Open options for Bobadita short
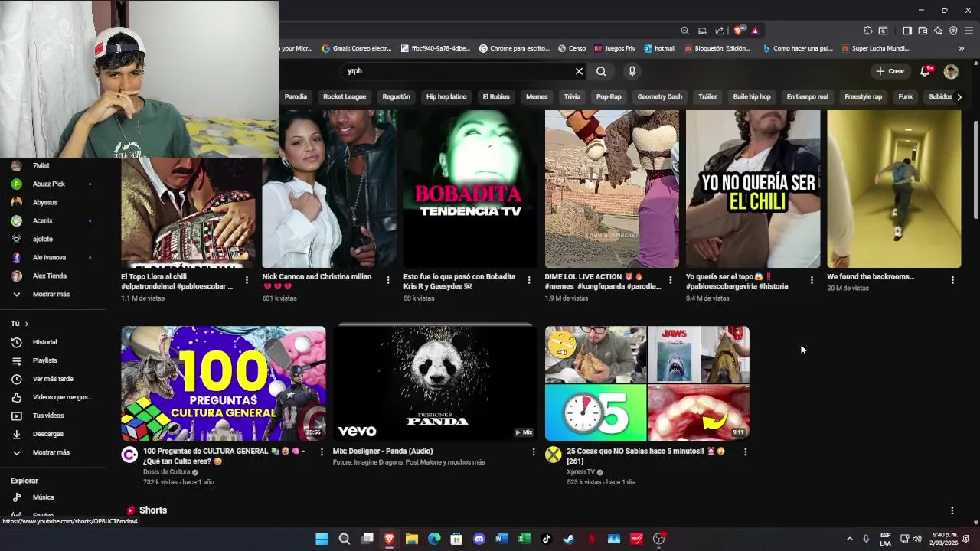Viewport: 980px width, 551px height. click(x=529, y=280)
